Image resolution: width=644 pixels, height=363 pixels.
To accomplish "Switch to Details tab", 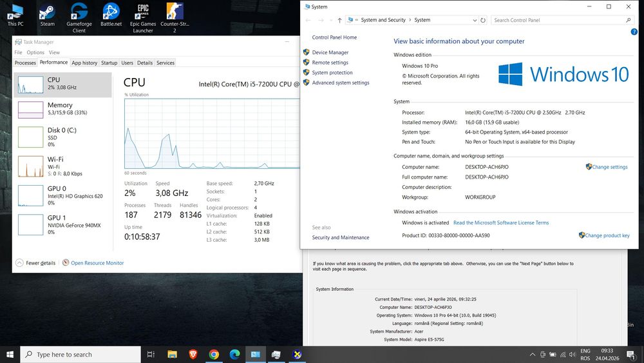I will (x=144, y=63).
